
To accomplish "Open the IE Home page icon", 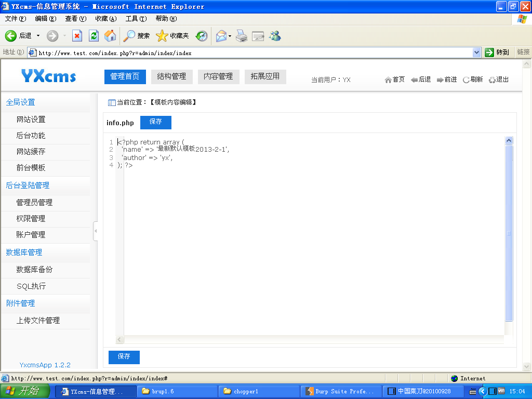I will point(110,36).
